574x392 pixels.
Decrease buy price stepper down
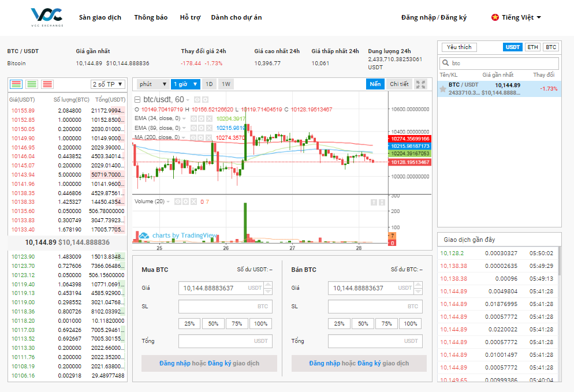click(x=268, y=292)
